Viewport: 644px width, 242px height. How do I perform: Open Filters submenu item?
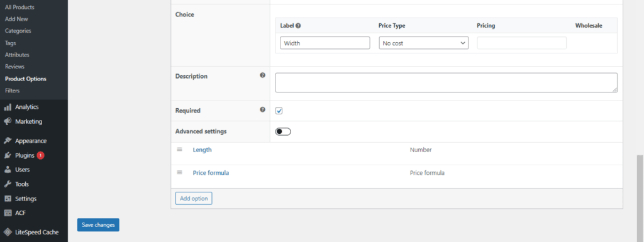coord(13,91)
